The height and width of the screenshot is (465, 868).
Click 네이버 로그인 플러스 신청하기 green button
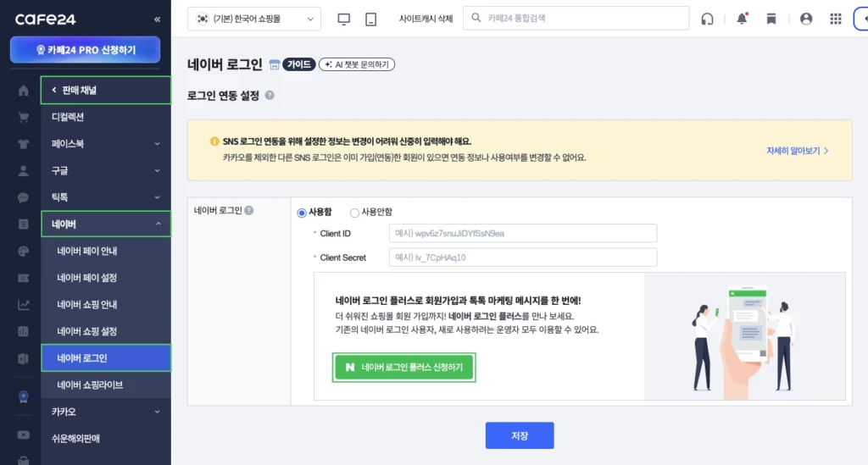point(404,367)
